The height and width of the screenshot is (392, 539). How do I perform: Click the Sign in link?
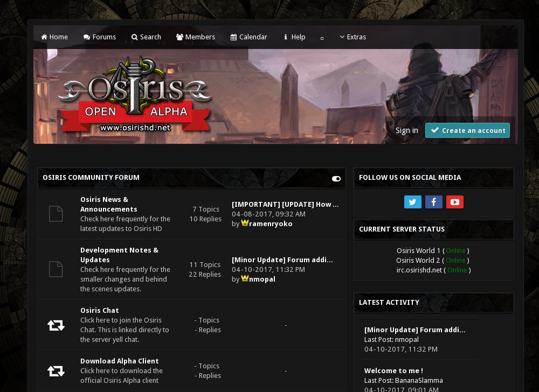(406, 130)
